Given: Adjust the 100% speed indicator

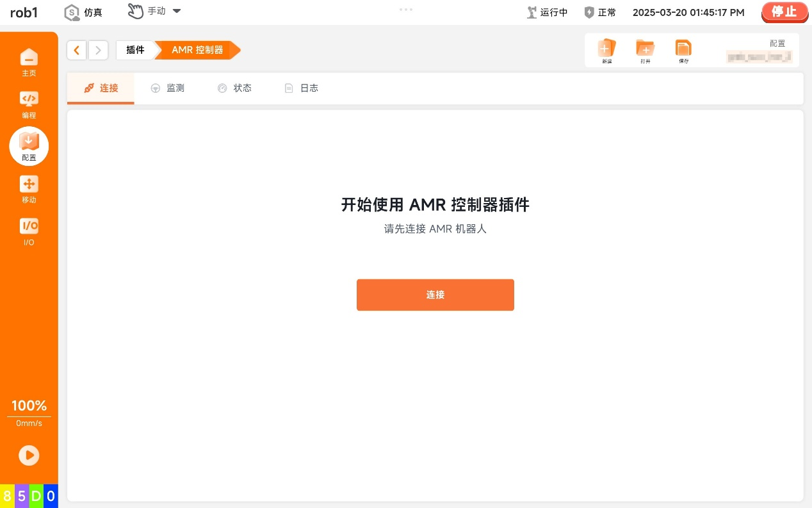Looking at the screenshot, I should tap(29, 406).
